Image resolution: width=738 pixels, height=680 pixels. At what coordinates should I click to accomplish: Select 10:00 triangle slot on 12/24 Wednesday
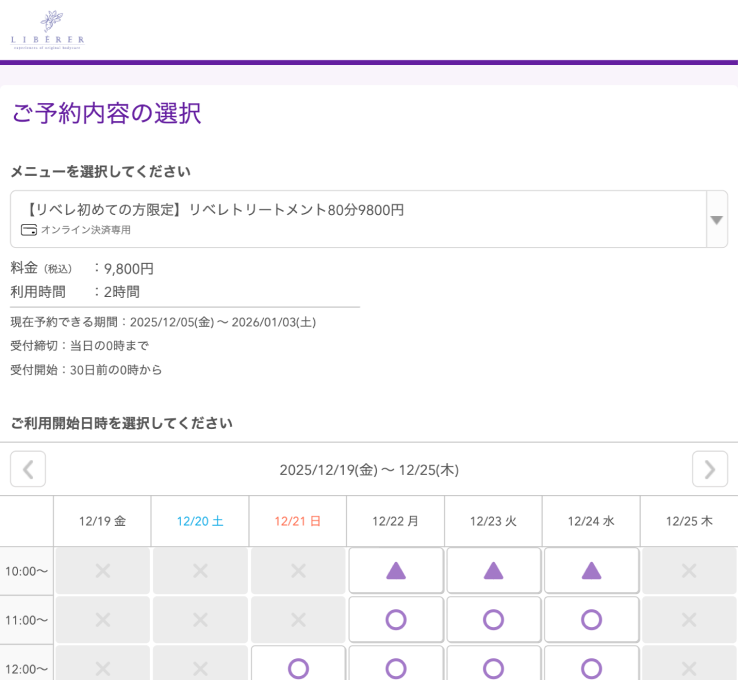point(591,571)
